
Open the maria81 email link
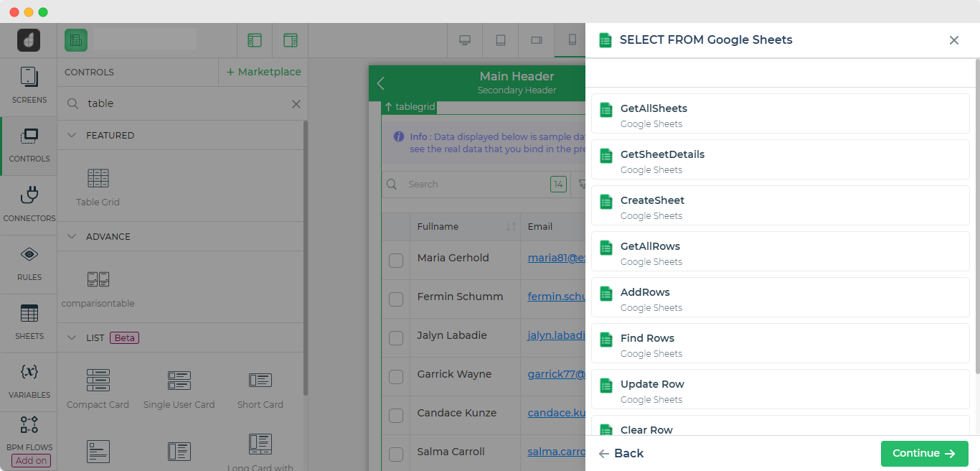[x=557, y=258]
